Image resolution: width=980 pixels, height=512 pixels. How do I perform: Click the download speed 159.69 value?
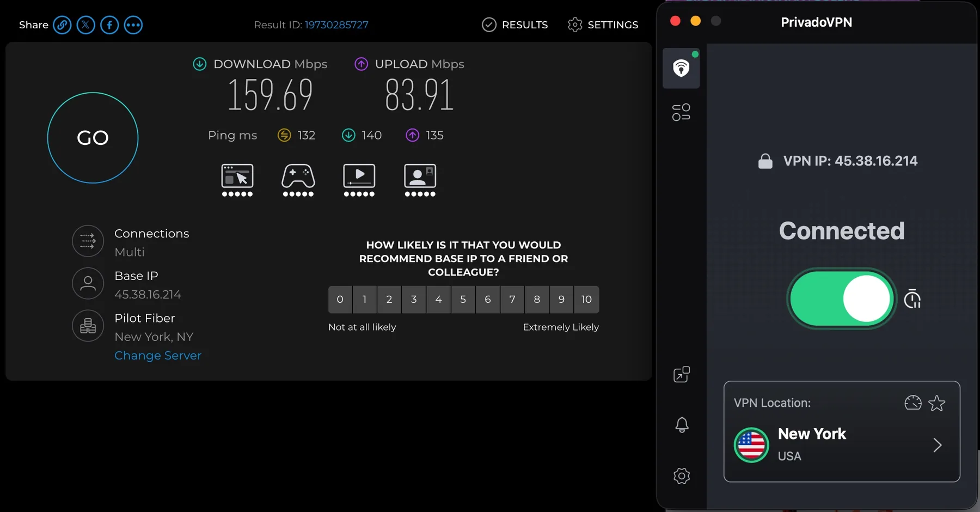[270, 95]
